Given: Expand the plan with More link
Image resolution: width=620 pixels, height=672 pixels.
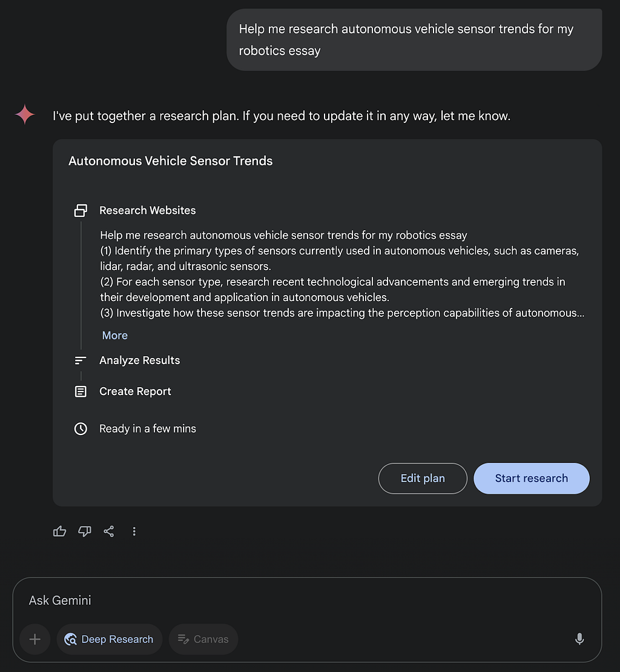Looking at the screenshot, I should pyautogui.click(x=115, y=335).
